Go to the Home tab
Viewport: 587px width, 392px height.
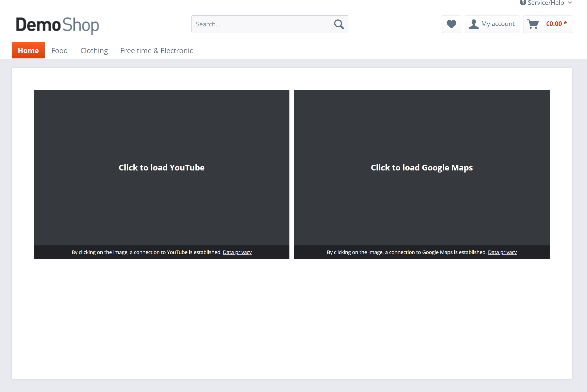tap(28, 50)
